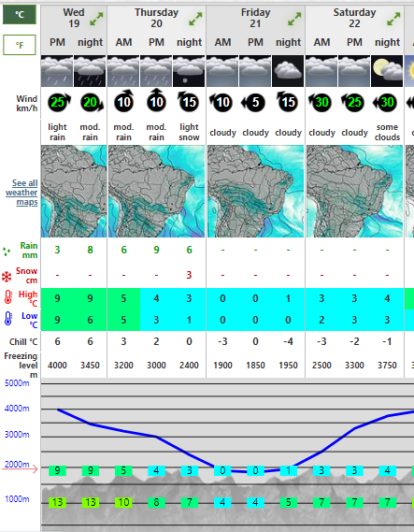Image resolution: width=414 pixels, height=532 pixels.
Task: Expand Friday 21 forecast columns
Action: 294,19
